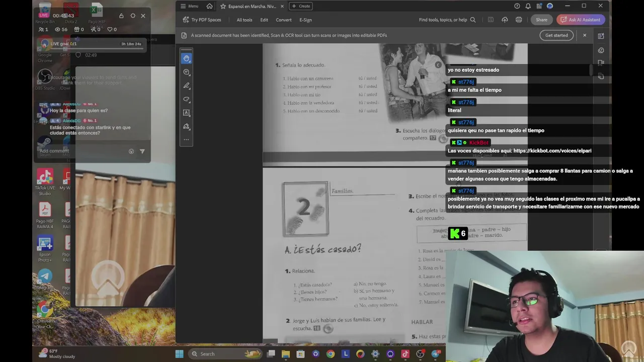The image size is (644, 362).
Task: Open Windows Start button
Action: (179, 354)
